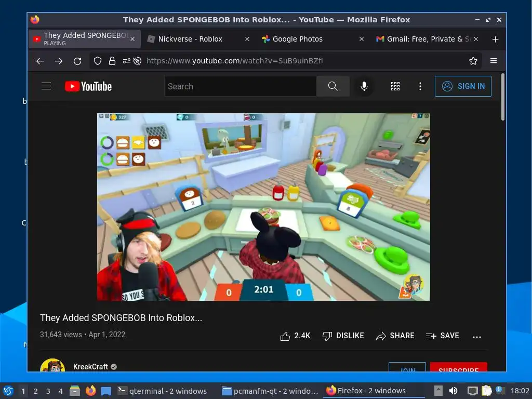This screenshot has width=532, height=399.
Task: Click the YouTube logo
Action: (x=88, y=86)
